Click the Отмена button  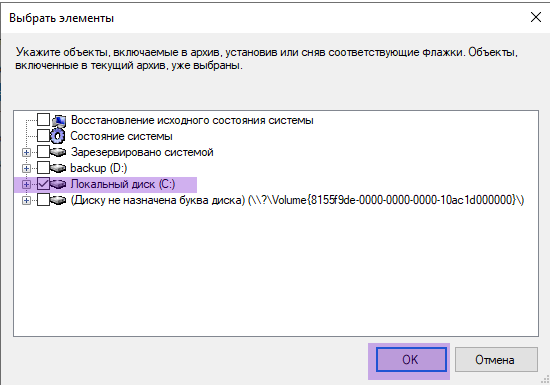(496, 359)
